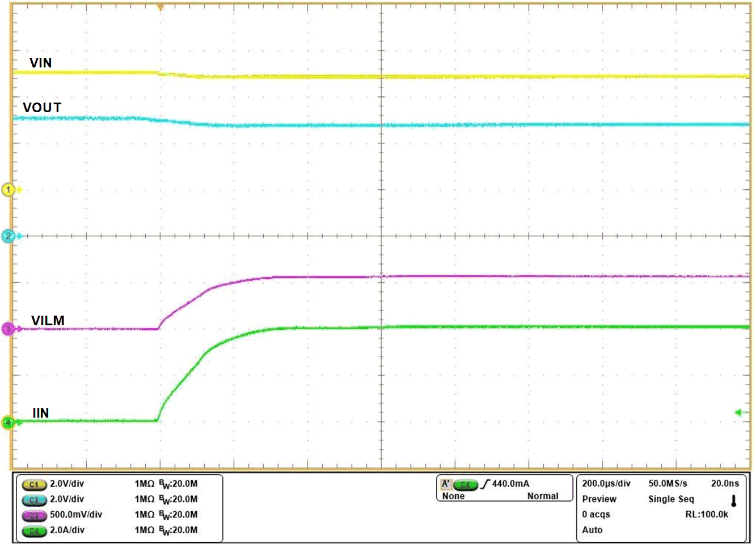Click the Preview acquisition status

coord(599,499)
